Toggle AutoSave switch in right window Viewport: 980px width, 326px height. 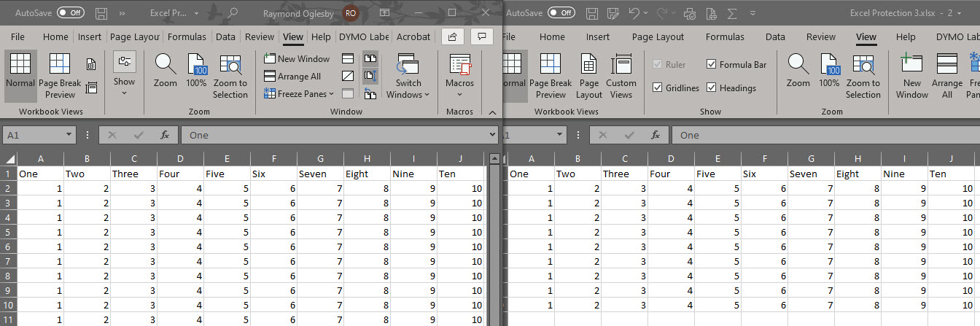pos(561,13)
